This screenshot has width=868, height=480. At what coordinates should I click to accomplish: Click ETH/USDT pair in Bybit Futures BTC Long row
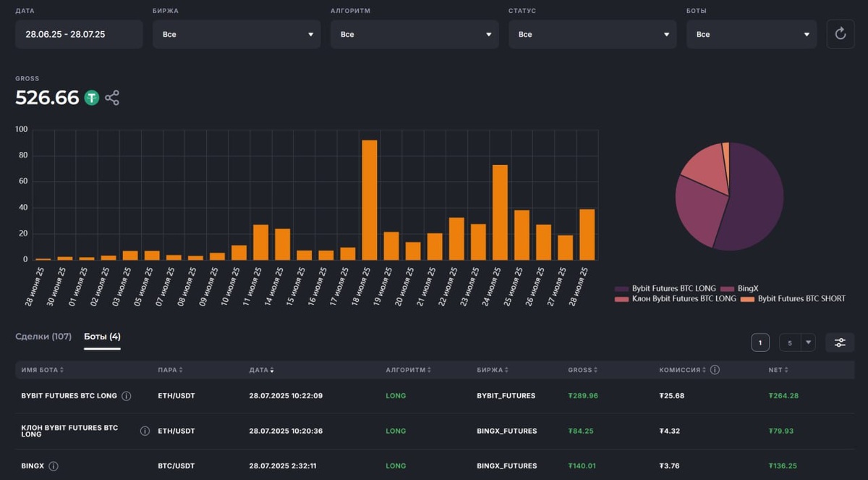176,396
